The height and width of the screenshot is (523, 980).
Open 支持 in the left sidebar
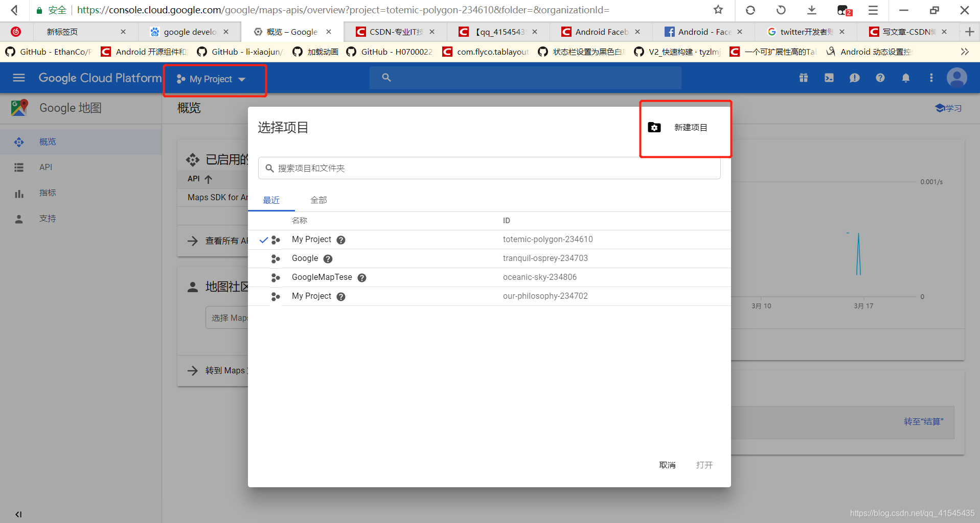[81, 219]
